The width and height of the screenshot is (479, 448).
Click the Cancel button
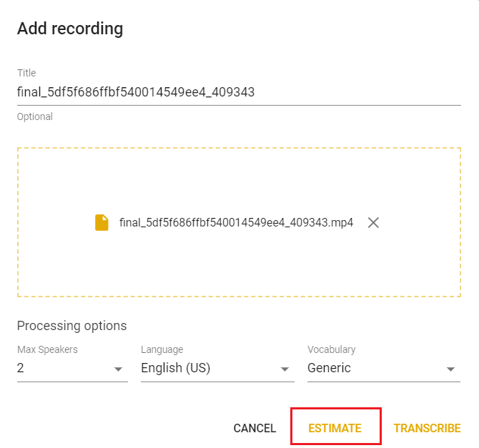pyautogui.click(x=255, y=428)
